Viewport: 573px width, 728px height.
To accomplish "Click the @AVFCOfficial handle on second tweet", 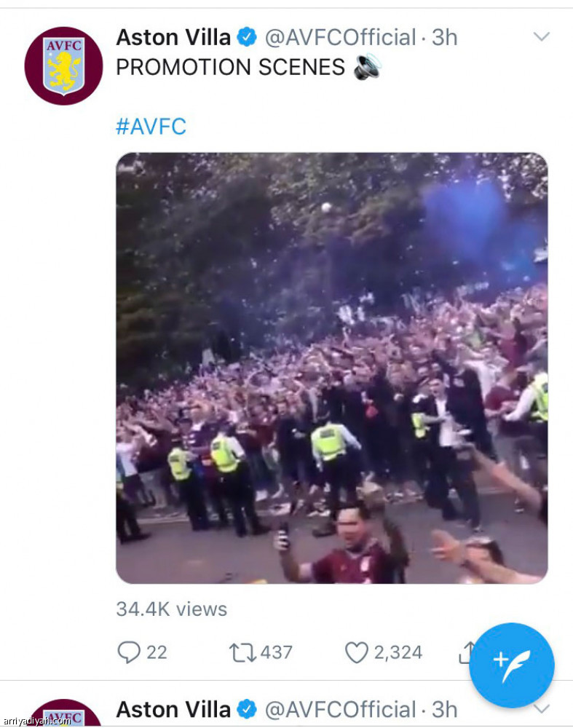I will tap(340, 709).
